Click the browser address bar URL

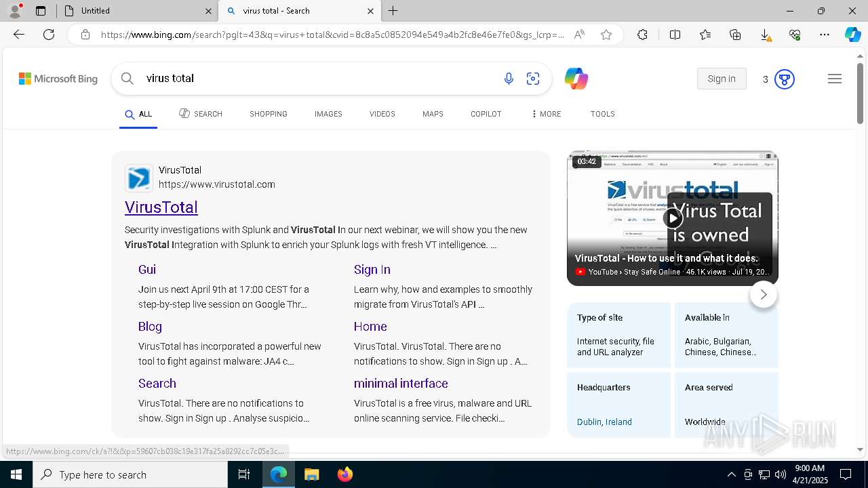tap(332, 35)
